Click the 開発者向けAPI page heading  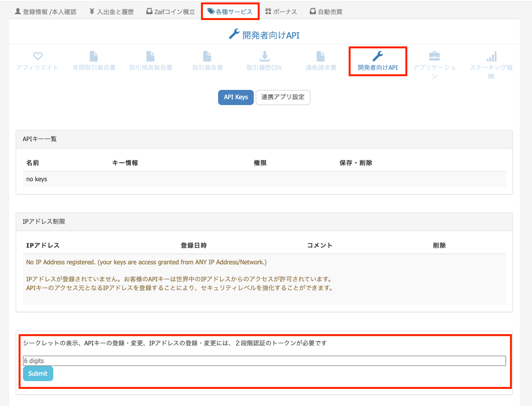tap(264, 35)
